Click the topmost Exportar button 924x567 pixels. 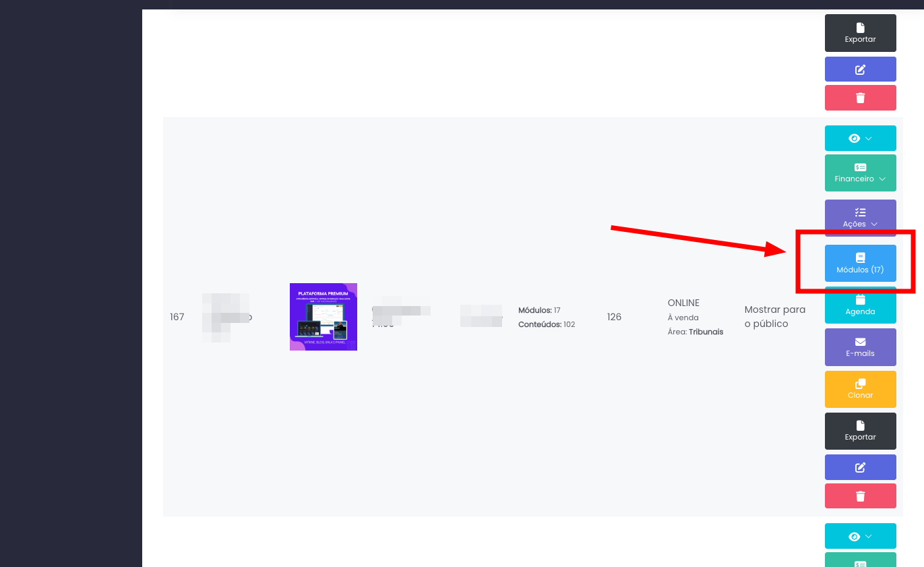pyautogui.click(x=860, y=33)
